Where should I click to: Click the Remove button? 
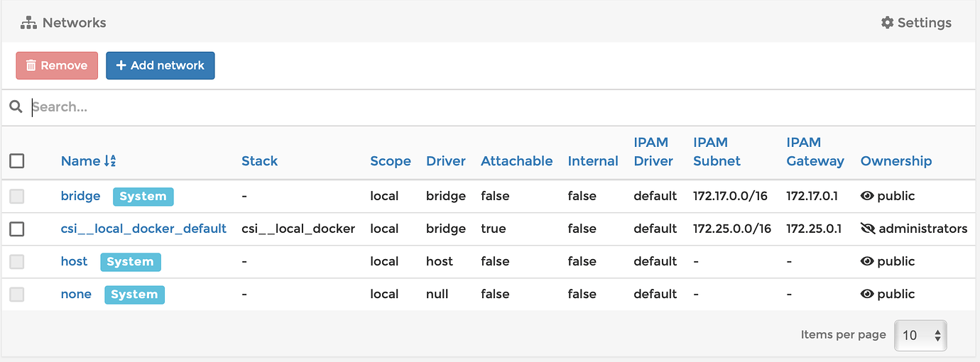pos(57,65)
